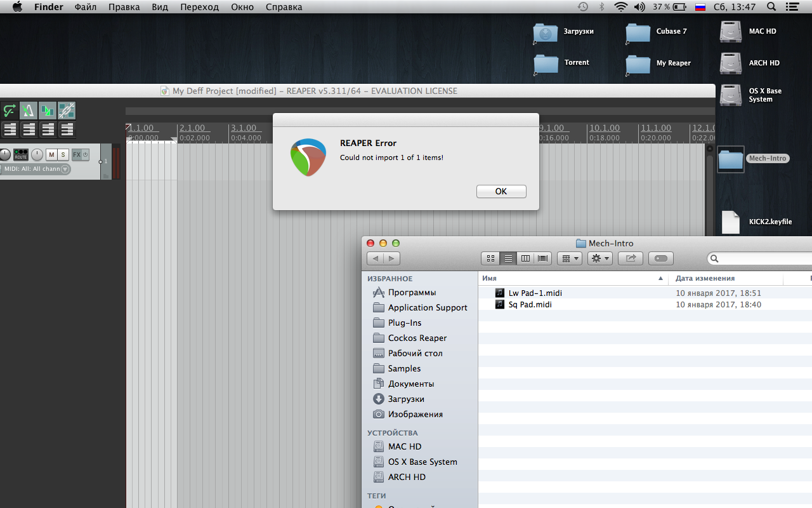
Task: Open the Правка menu
Action: click(x=124, y=7)
